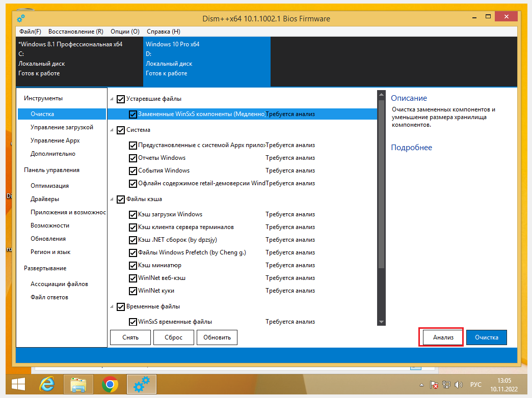Screen dimensions: 532x398
Task: Toggle the Отчеты Windows checkbox
Action: 133,158
